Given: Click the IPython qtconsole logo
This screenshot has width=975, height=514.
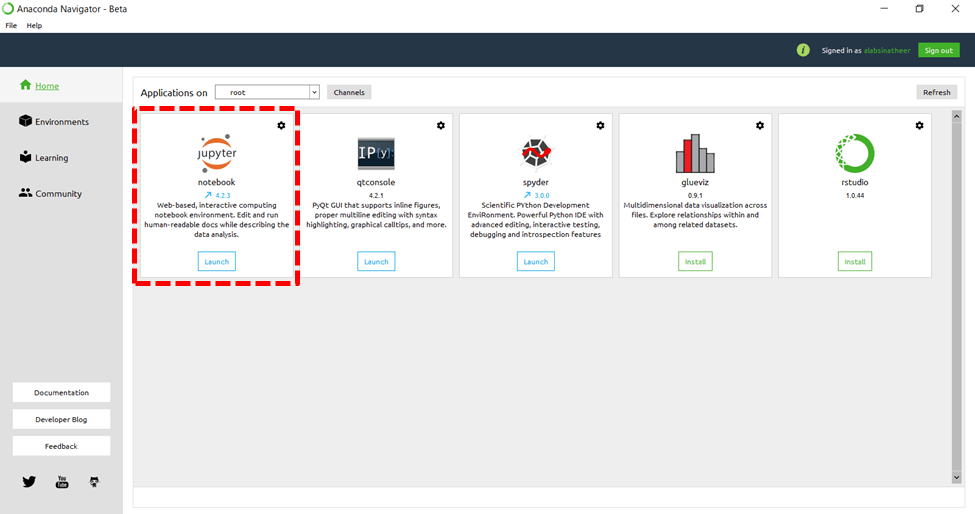Looking at the screenshot, I should tap(376, 154).
